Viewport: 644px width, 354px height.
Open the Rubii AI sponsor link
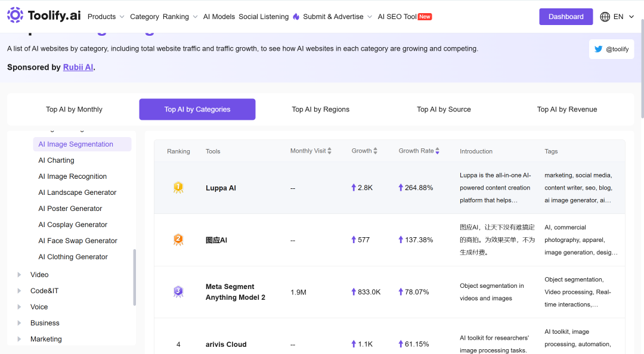pyautogui.click(x=78, y=67)
